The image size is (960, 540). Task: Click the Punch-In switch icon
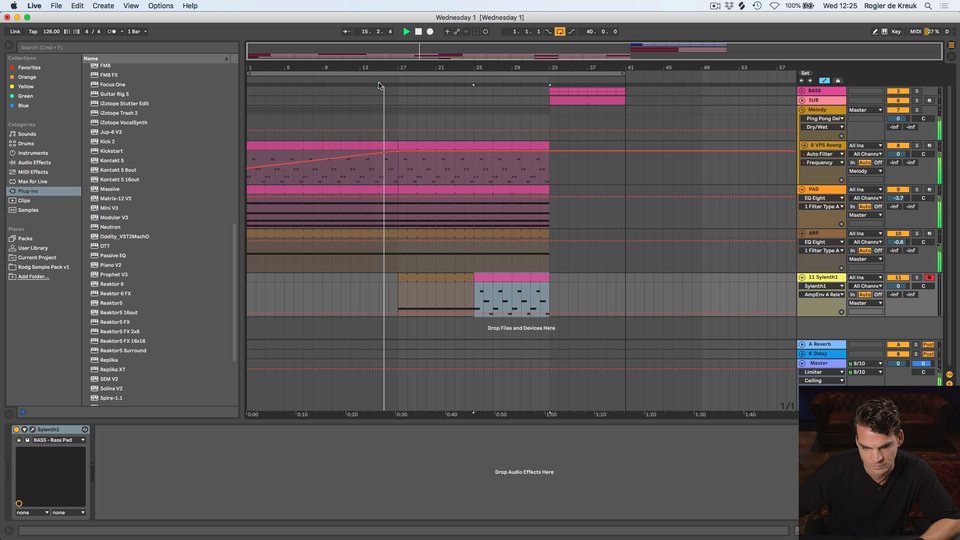tap(549, 31)
